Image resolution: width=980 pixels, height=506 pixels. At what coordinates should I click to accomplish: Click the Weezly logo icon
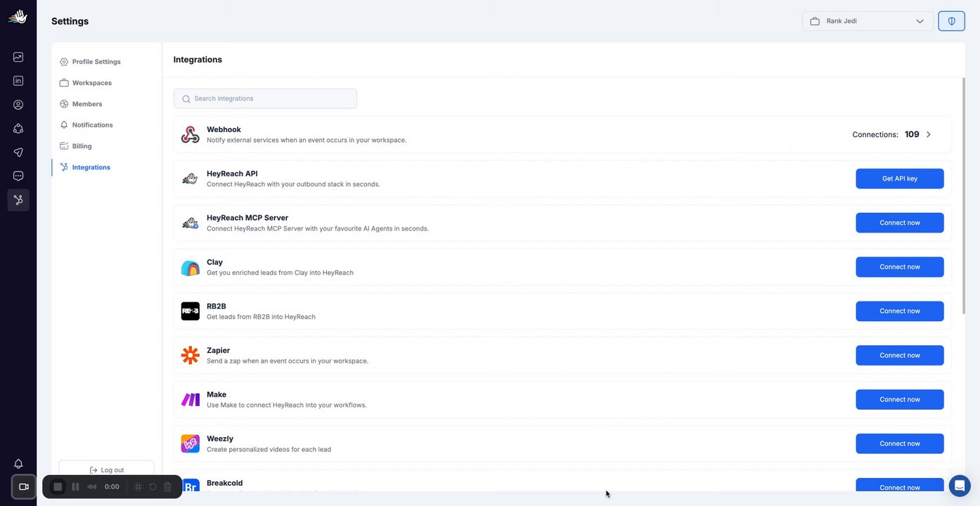coord(190,443)
